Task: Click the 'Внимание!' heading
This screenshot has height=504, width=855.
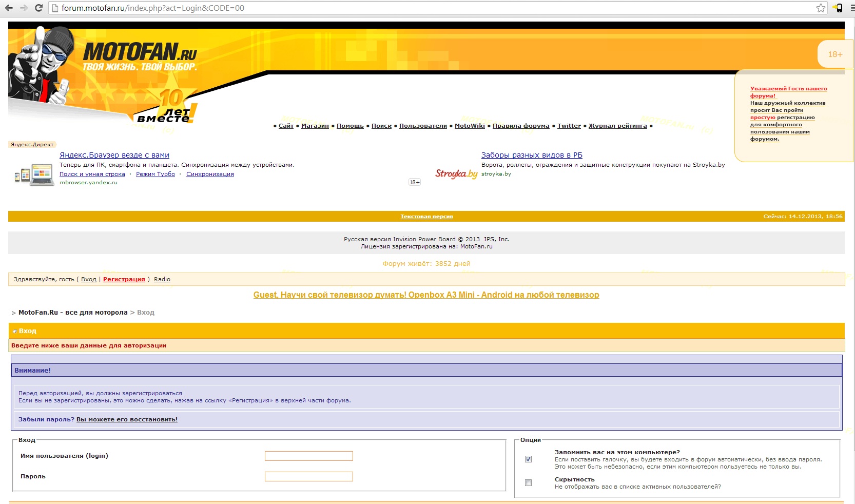Action: (x=32, y=371)
